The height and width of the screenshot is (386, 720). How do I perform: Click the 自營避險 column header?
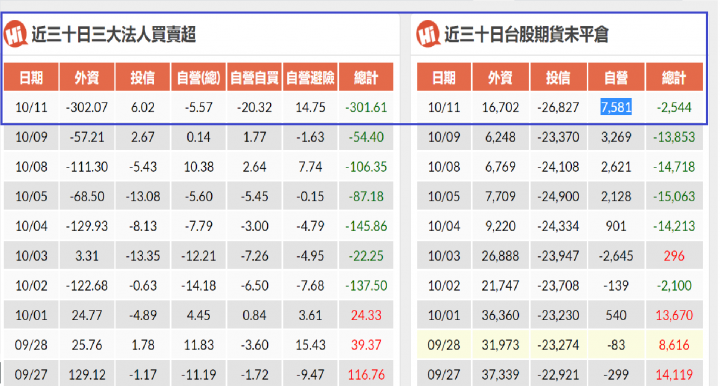(310, 77)
